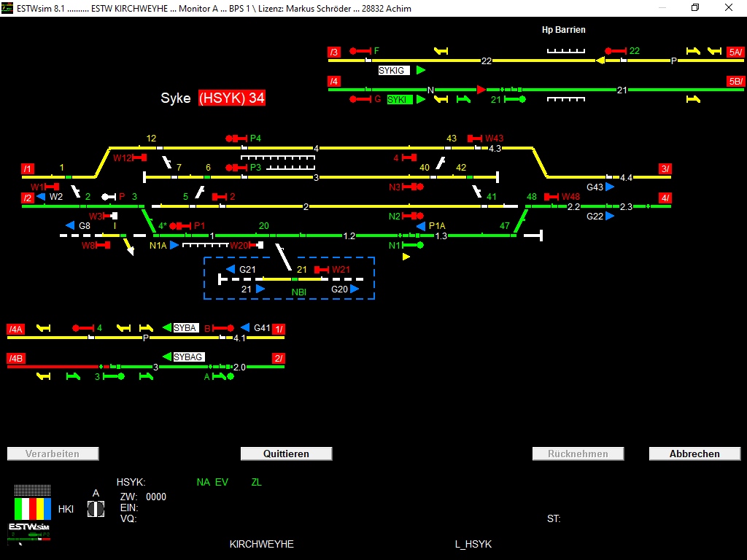Select signal P4 above track 4
The image size is (747, 560).
click(237, 137)
